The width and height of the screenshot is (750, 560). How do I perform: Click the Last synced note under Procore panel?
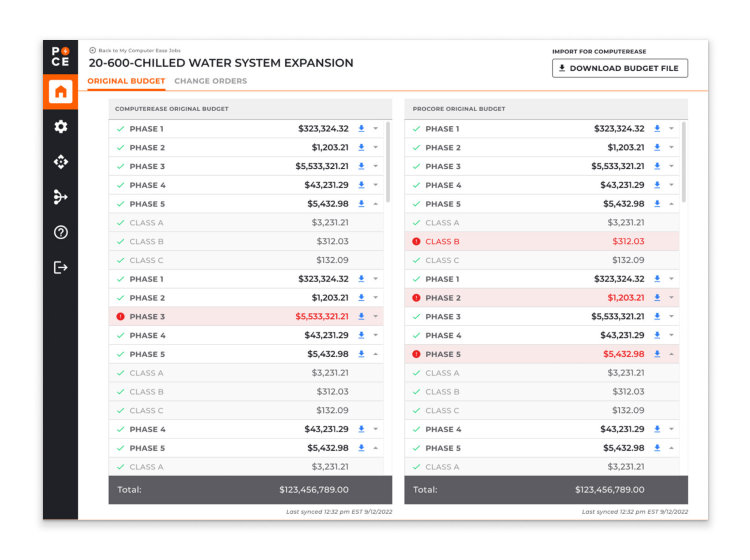[x=635, y=512]
